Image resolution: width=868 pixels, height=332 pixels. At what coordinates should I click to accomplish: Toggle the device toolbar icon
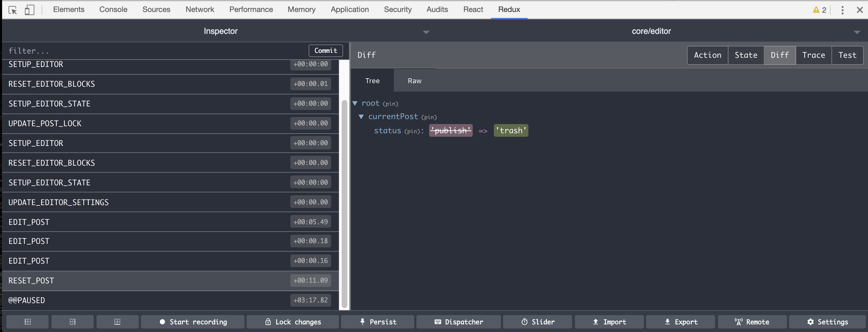(x=30, y=10)
